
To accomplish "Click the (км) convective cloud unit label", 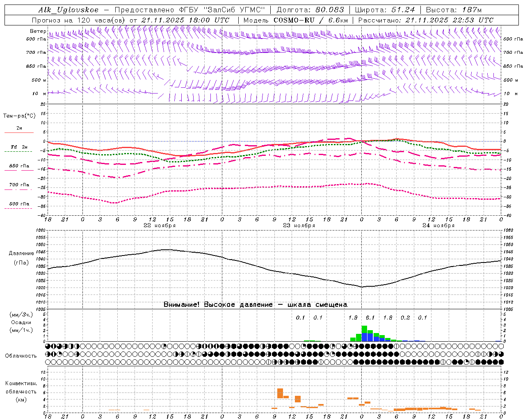I will [21, 399].
